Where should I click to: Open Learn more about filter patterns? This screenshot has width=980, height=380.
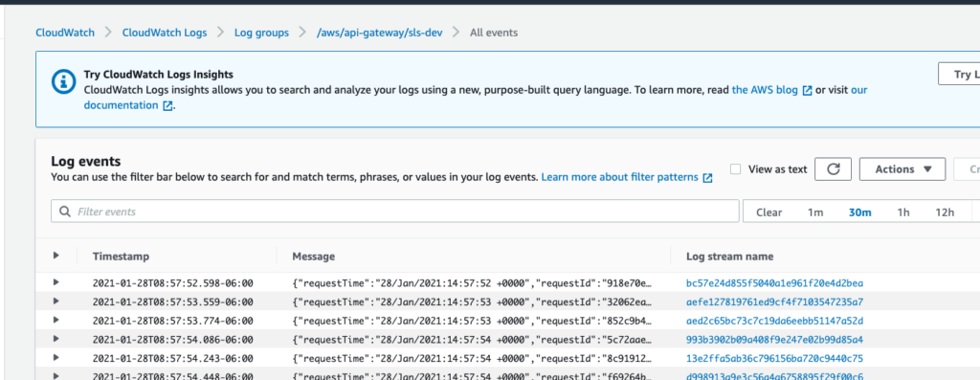click(619, 177)
